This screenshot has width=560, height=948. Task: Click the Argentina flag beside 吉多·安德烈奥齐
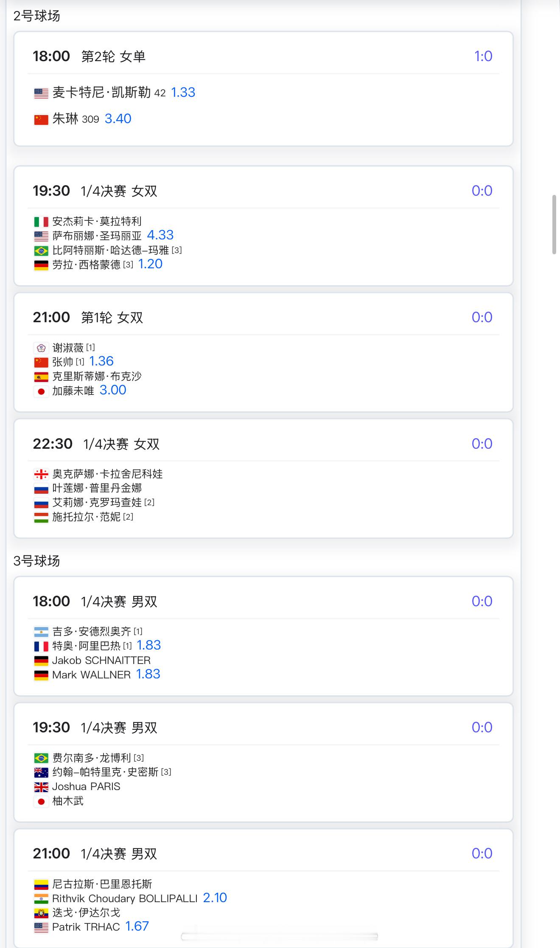(x=41, y=632)
